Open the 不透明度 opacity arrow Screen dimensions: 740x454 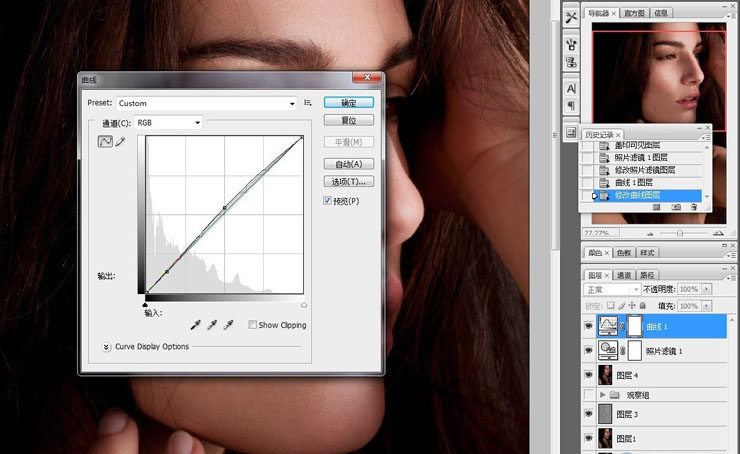point(706,289)
